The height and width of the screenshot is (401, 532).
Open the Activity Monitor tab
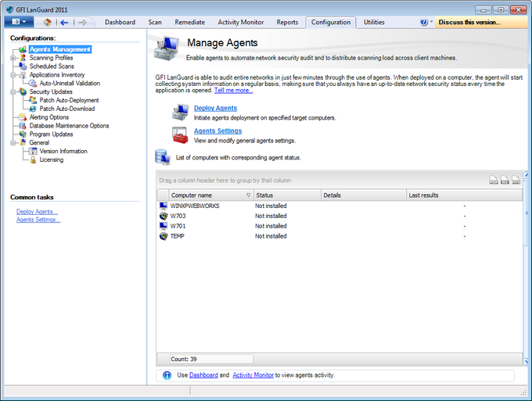[x=240, y=23]
